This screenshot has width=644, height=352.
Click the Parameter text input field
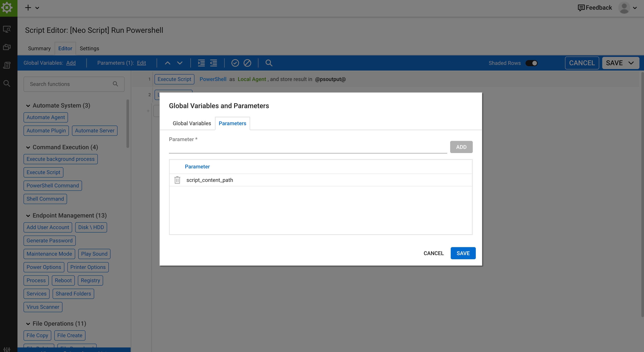(x=308, y=148)
